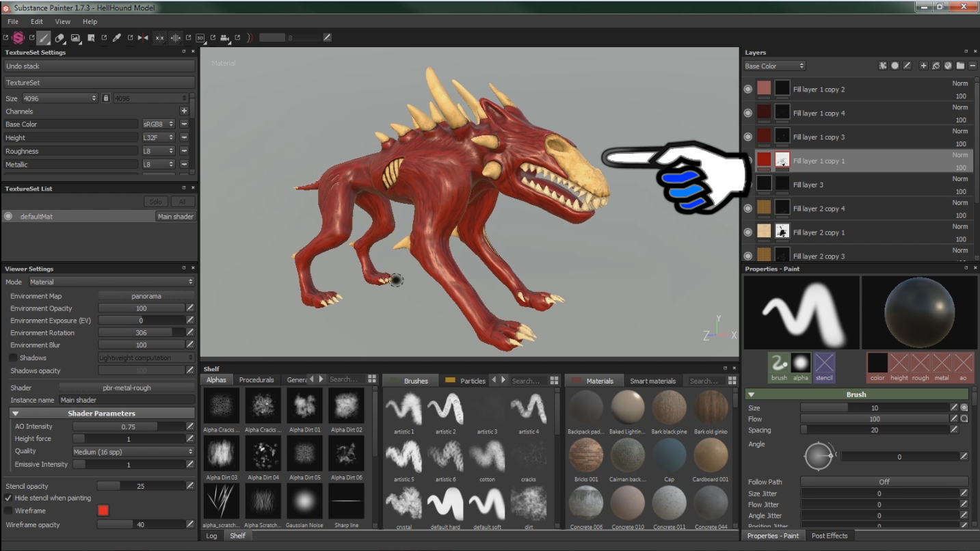Open the Base Color channel dropdown
The width and height of the screenshot is (980, 551).
pos(774,66)
